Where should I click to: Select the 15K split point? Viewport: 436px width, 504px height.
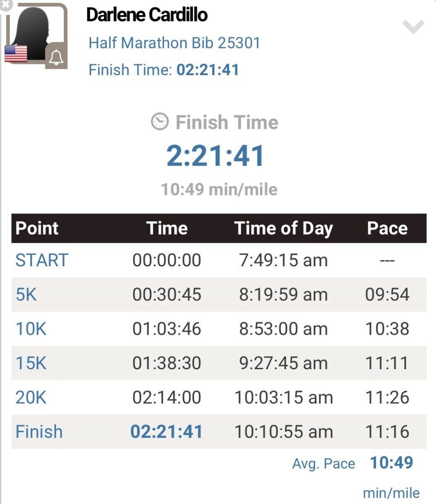(31, 363)
